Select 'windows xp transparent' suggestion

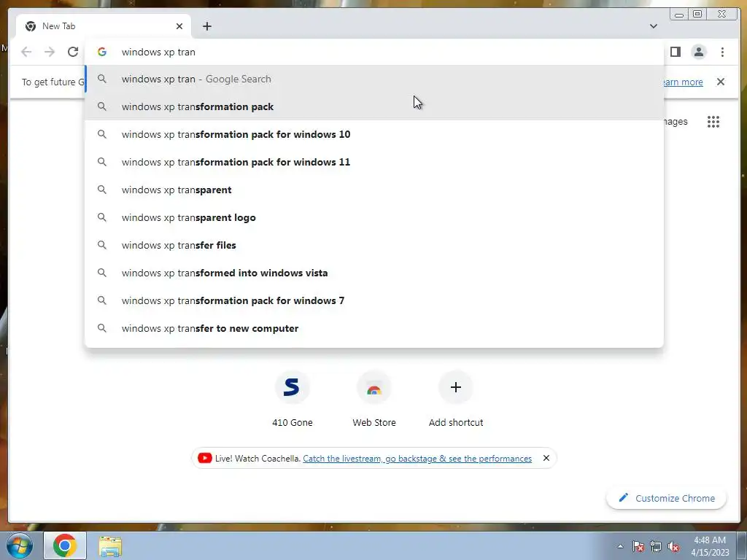coord(374,190)
